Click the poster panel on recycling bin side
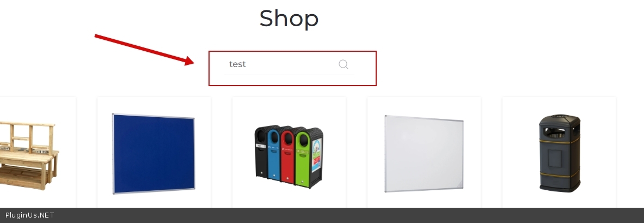Screen dimensions: 644x223 pyautogui.click(x=317, y=155)
